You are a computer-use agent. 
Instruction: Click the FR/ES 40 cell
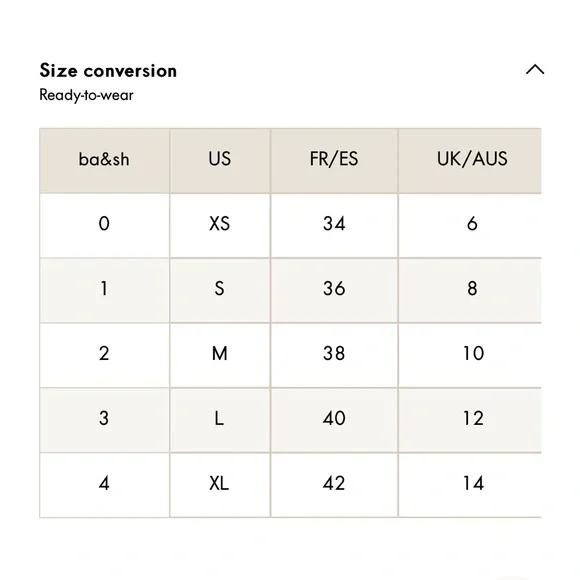(334, 420)
